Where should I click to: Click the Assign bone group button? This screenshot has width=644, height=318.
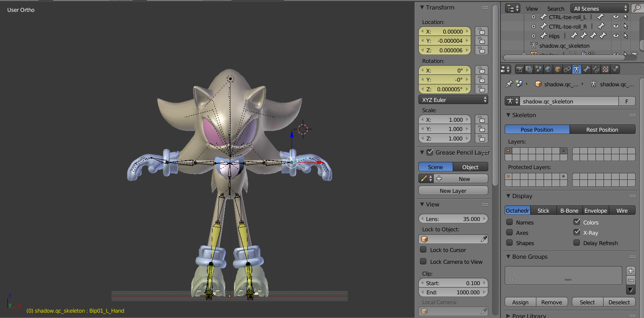(520, 302)
